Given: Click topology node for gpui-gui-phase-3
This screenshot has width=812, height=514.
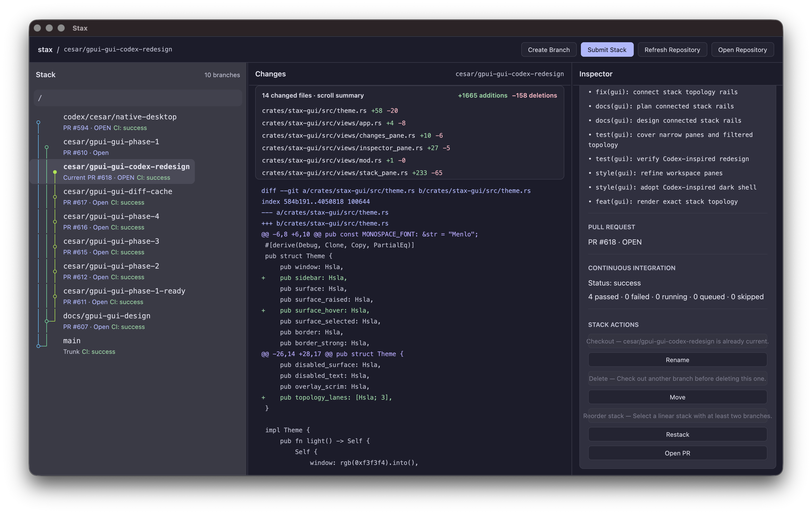Looking at the screenshot, I should point(55,247).
